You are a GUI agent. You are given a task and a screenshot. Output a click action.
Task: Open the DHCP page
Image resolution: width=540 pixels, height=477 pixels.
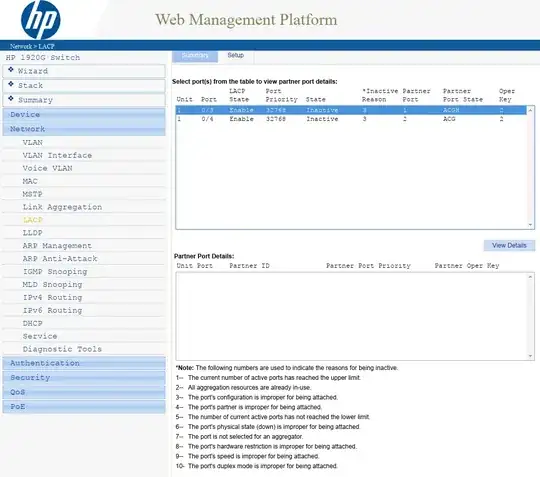pos(33,323)
